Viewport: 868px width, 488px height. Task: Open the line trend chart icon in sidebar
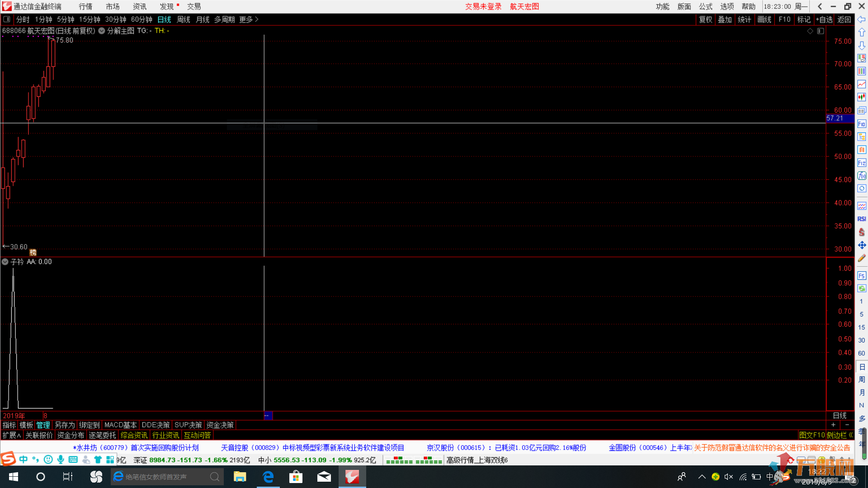pyautogui.click(x=862, y=84)
